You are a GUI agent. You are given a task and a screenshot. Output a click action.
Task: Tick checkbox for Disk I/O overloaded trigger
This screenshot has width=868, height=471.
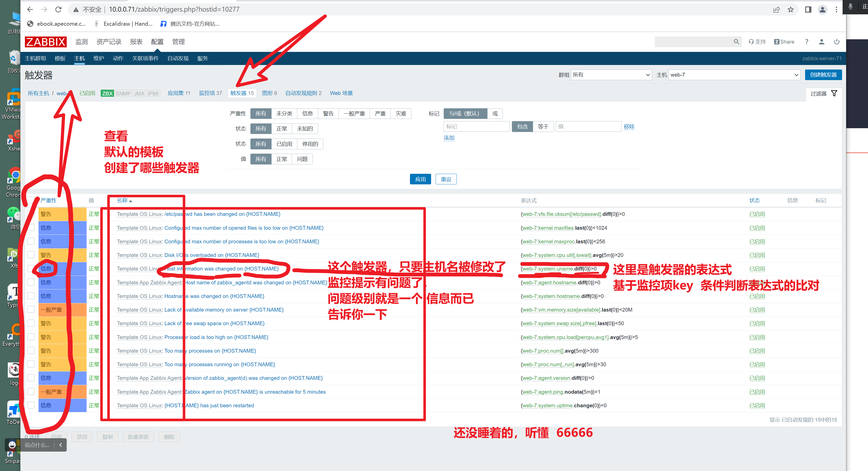coord(31,255)
